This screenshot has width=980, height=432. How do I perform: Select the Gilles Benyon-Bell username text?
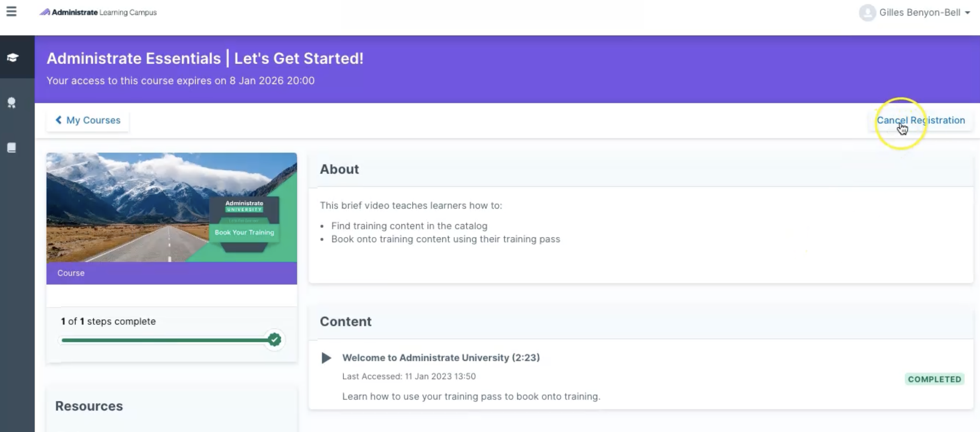tap(920, 13)
